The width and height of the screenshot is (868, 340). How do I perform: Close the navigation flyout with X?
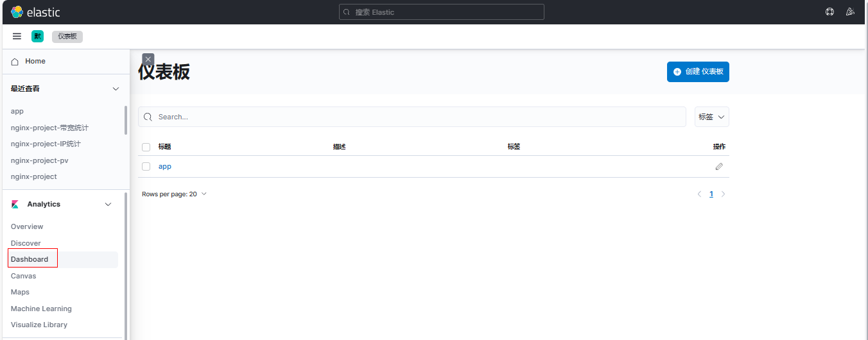(x=148, y=59)
